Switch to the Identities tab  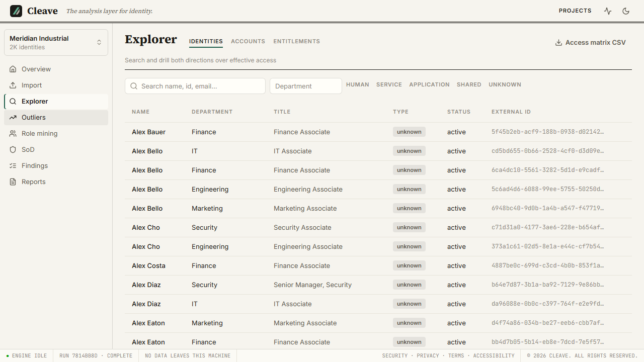(206, 42)
